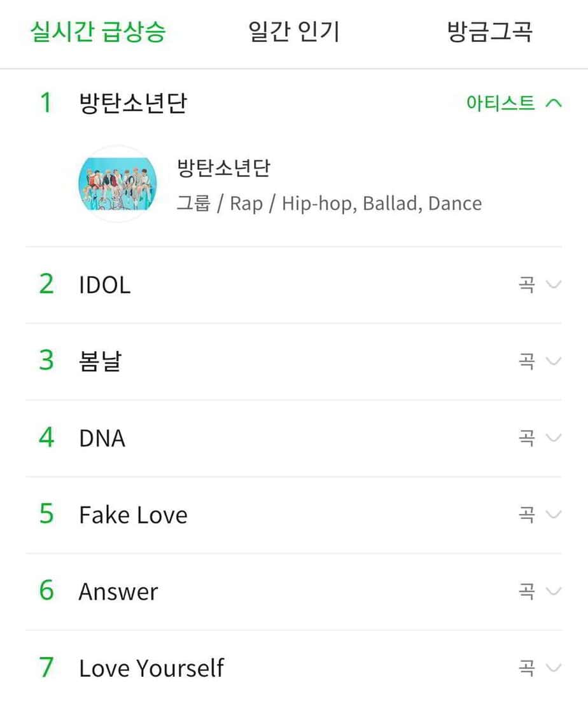Select the 방금그곡 tab
This screenshot has width=588, height=706.
(x=489, y=32)
